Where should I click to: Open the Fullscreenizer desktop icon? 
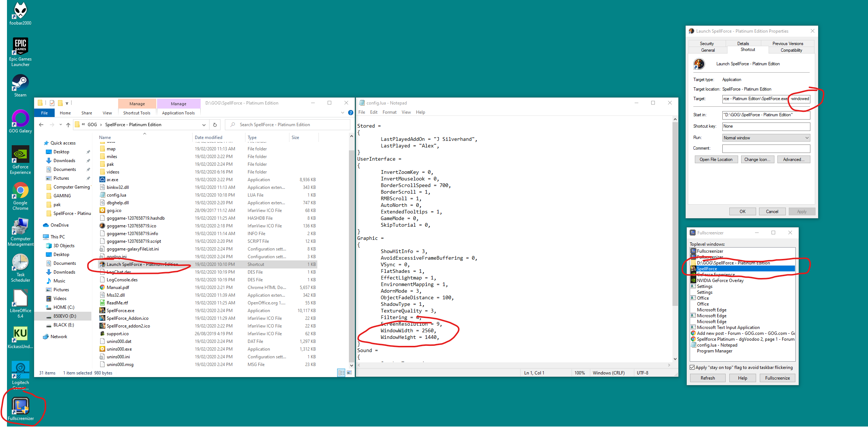[x=20, y=409]
